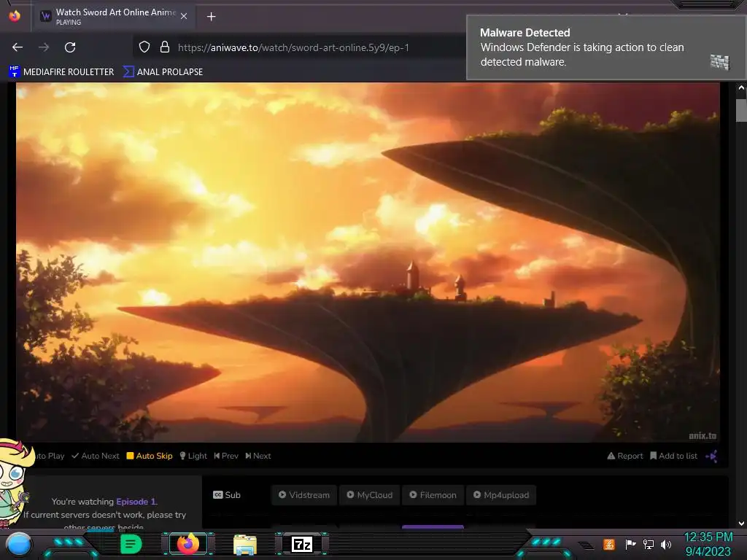Toggle the Auto Next option
747x560 pixels.
coord(96,456)
